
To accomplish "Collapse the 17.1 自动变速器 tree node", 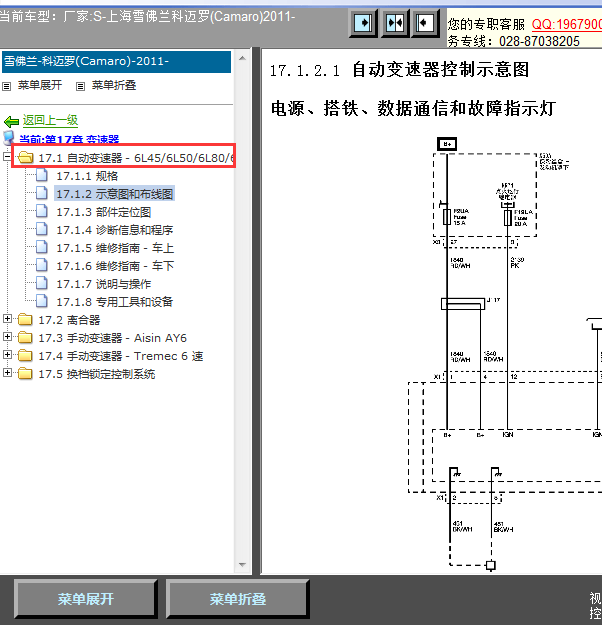I will tap(6, 157).
